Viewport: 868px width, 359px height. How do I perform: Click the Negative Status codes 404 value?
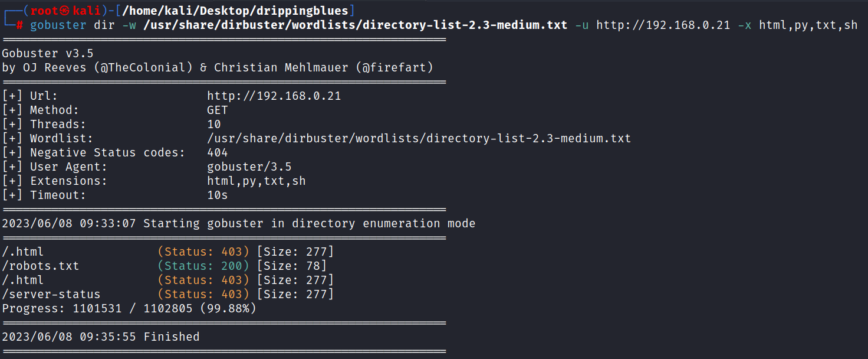[x=218, y=153]
